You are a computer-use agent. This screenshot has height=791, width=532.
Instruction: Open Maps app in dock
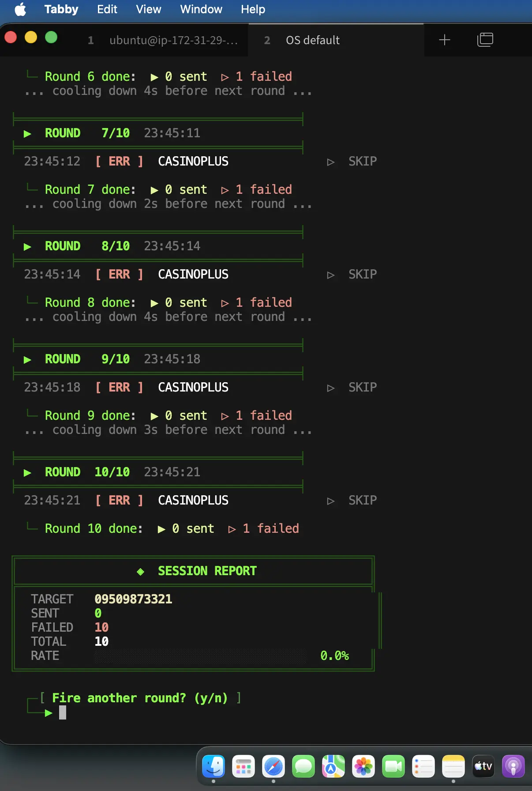[x=333, y=766]
